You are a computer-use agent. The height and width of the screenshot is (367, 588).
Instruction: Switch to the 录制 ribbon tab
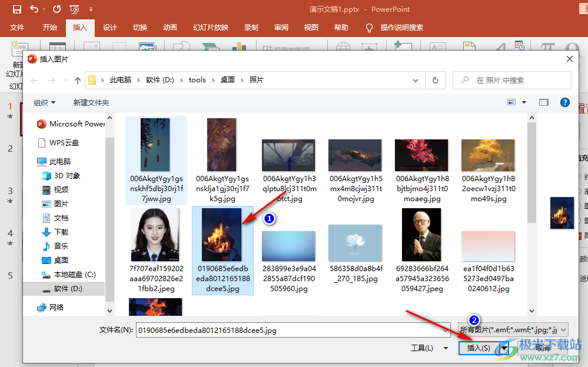(251, 28)
